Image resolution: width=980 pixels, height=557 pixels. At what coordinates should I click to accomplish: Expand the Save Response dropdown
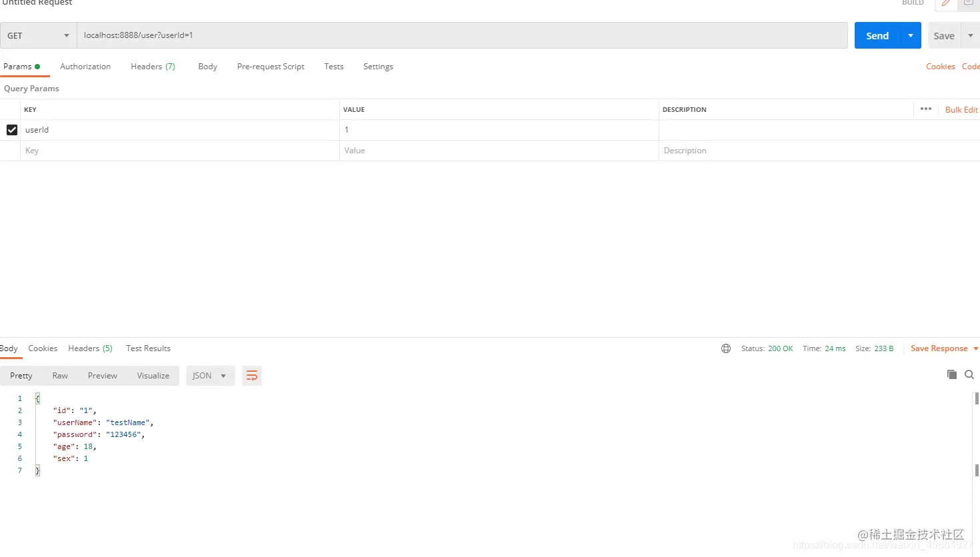(976, 348)
